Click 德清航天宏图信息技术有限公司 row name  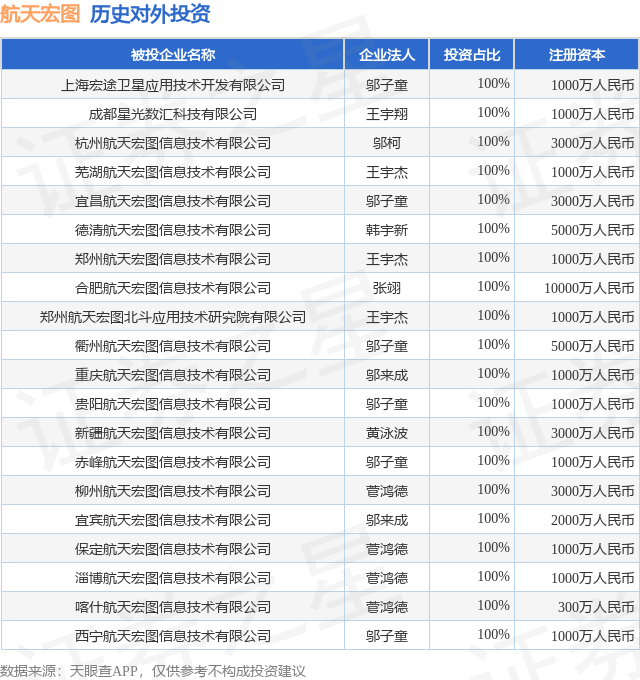click(173, 230)
